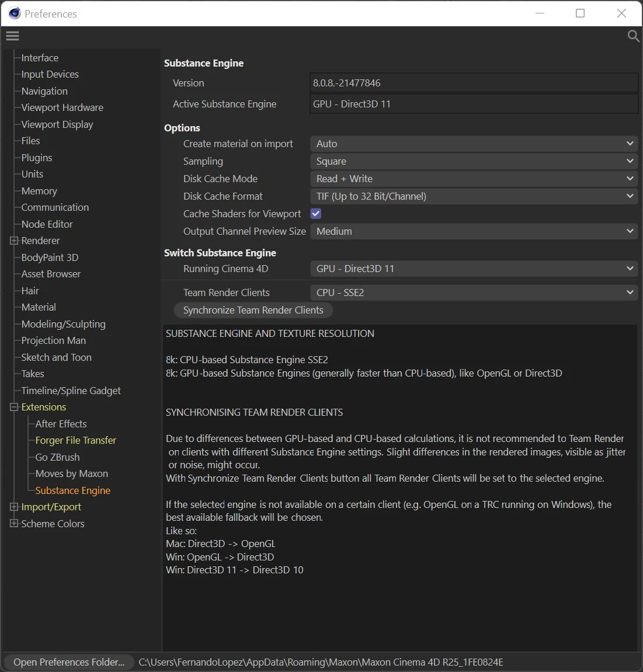Select Viewport Hardware category

pyautogui.click(x=62, y=107)
